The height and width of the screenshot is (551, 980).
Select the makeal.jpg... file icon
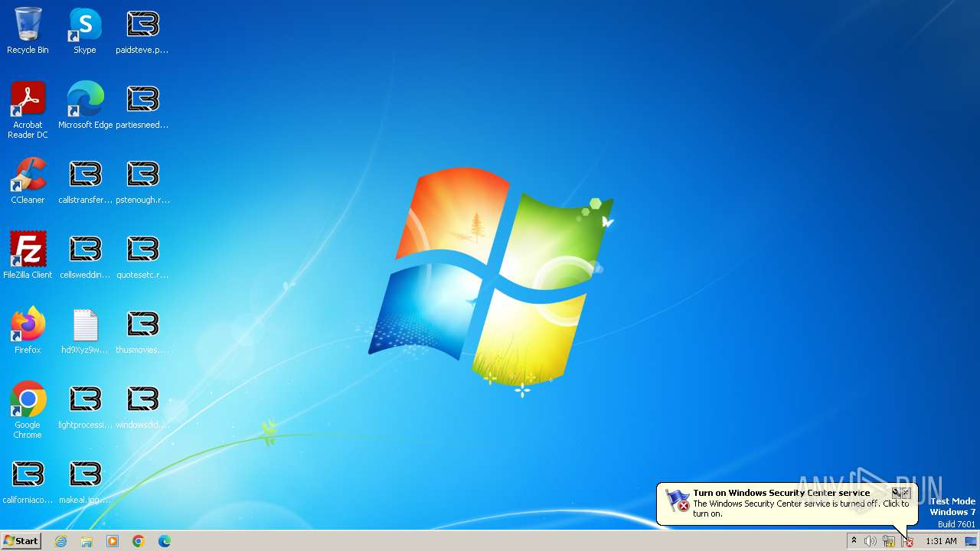pos(85,481)
